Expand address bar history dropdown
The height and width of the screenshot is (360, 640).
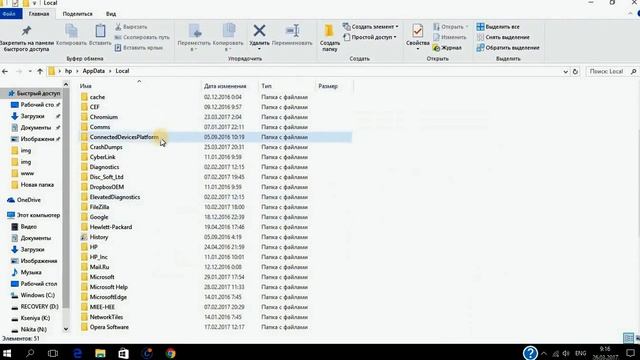566,72
